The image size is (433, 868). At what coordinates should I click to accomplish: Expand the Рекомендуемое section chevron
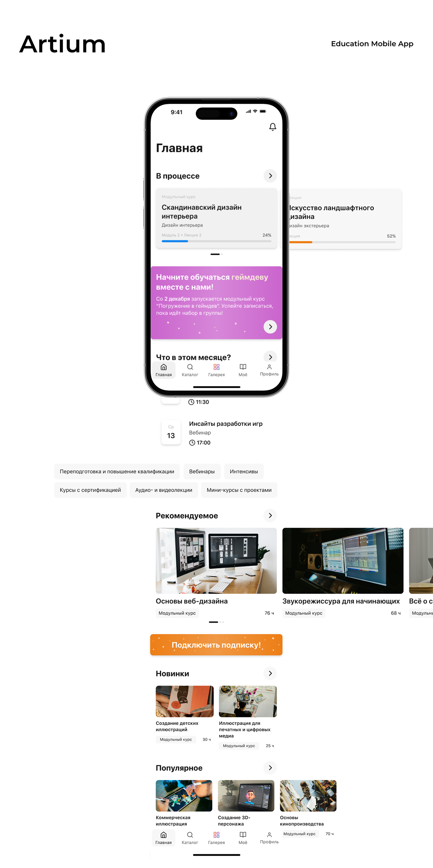tap(270, 515)
